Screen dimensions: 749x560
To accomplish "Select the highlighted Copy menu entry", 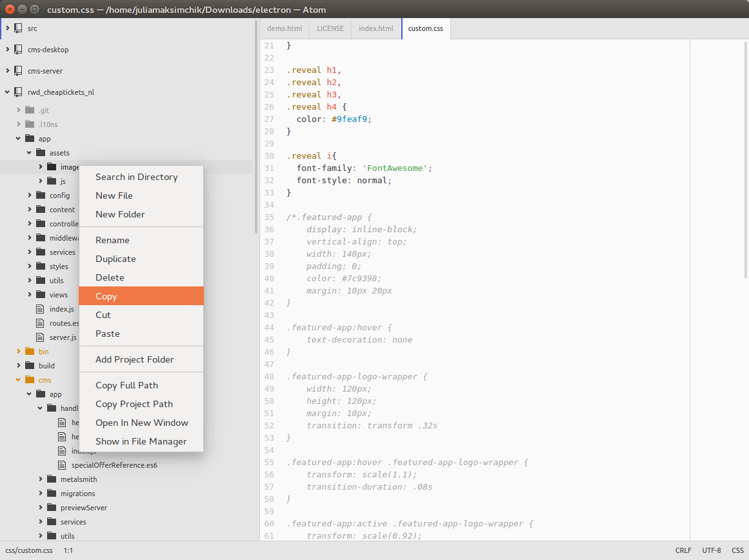I will coord(141,296).
